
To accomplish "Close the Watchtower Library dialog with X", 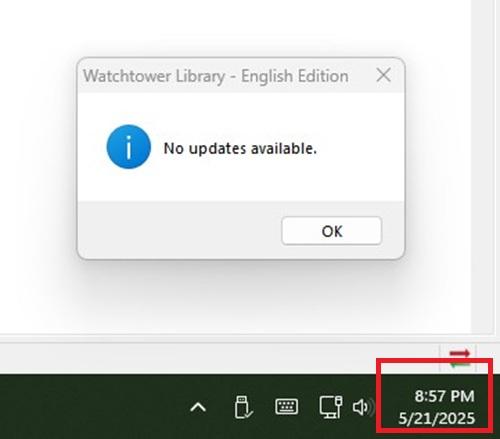I will pyautogui.click(x=384, y=75).
